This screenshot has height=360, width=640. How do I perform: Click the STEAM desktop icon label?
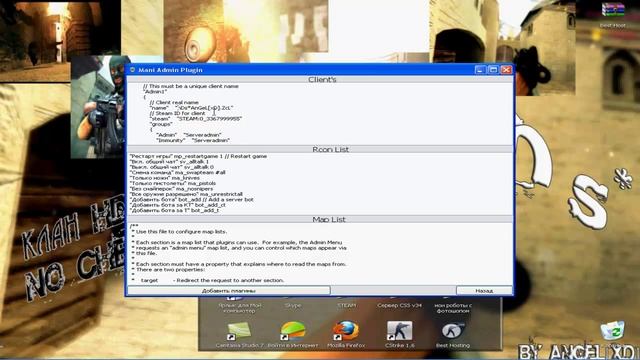(347, 305)
